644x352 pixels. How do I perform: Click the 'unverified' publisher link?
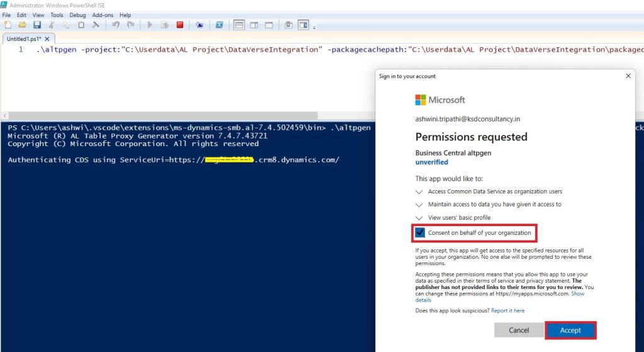[431, 162]
